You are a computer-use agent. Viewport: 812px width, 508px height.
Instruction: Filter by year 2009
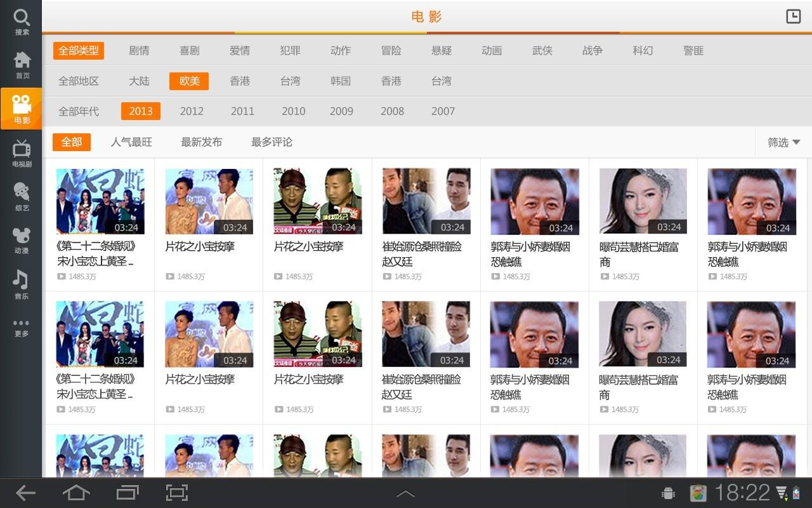tap(341, 111)
